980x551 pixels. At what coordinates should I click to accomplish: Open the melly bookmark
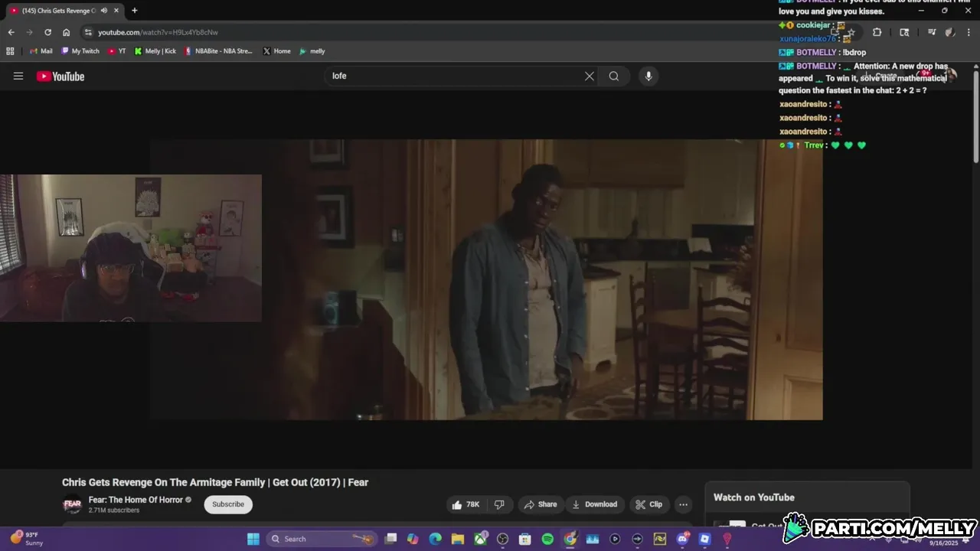[312, 51]
